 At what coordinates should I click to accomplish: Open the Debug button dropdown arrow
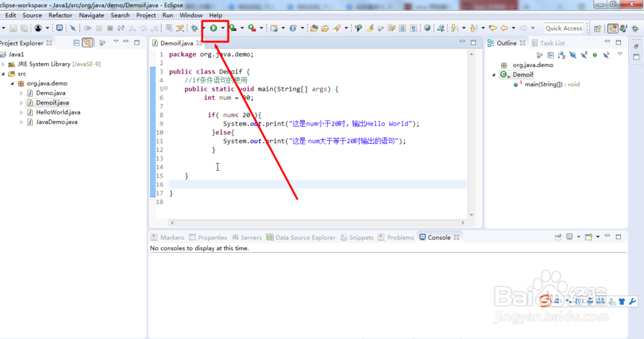(204, 28)
